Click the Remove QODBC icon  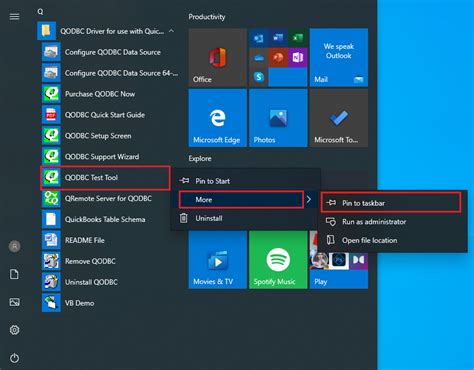point(51,261)
